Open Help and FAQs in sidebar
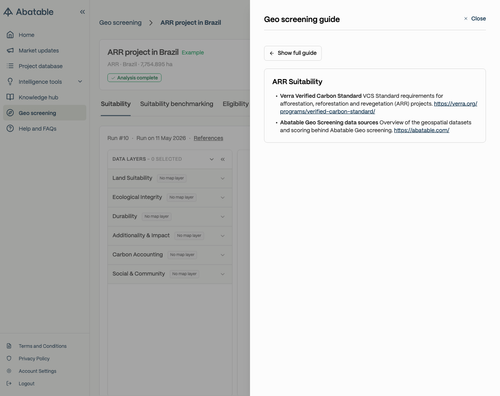 45,128
